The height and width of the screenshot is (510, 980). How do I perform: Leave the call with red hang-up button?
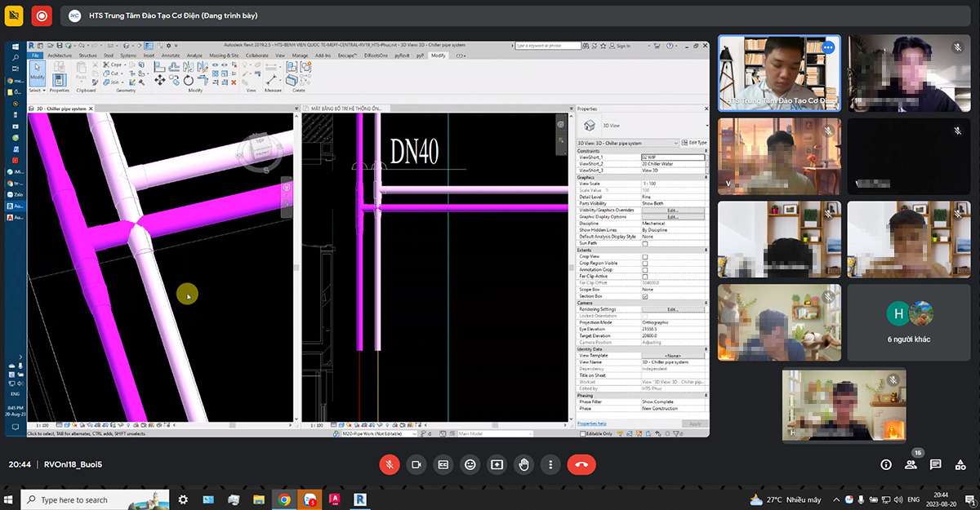tap(581, 464)
